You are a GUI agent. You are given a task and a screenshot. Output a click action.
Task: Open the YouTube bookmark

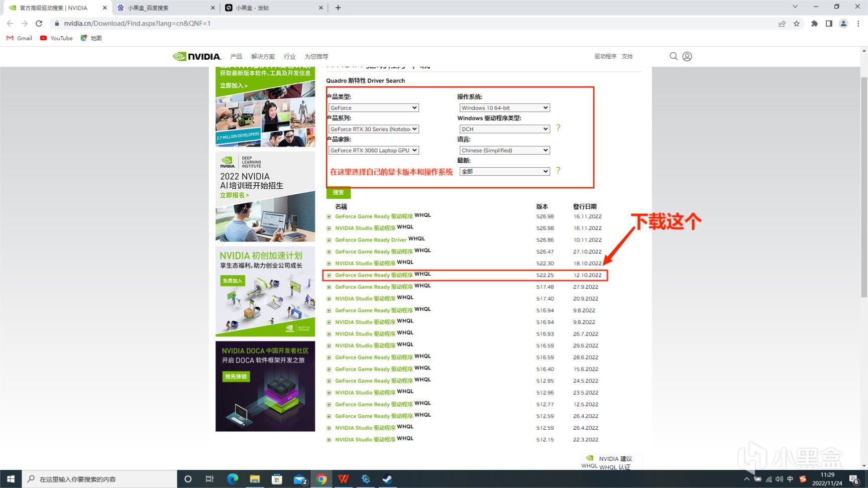(x=56, y=38)
